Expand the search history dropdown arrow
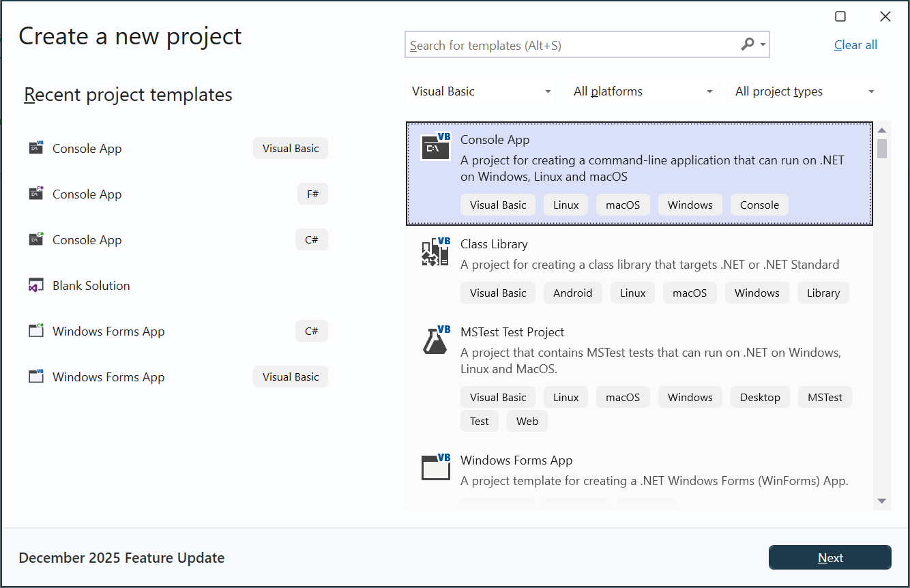The image size is (910, 588). [x=763, y=45]
